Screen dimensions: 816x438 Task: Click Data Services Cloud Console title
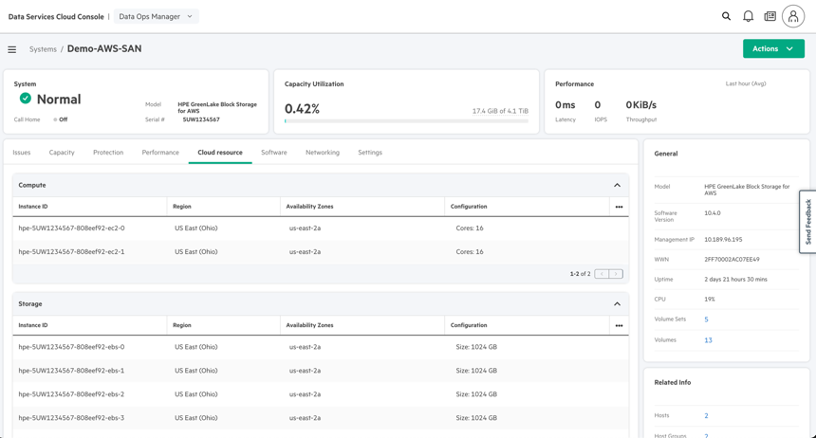coord(56,17)
